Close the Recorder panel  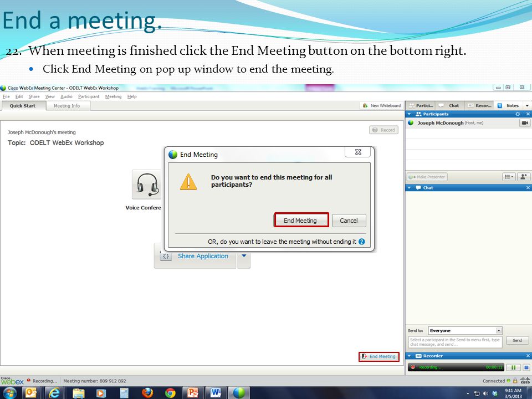528,356
